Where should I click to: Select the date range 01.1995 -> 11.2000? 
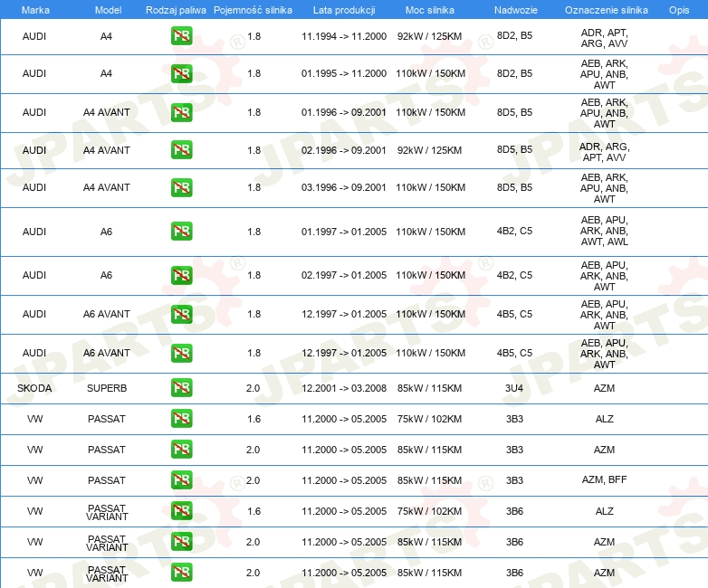click(344, 73)
